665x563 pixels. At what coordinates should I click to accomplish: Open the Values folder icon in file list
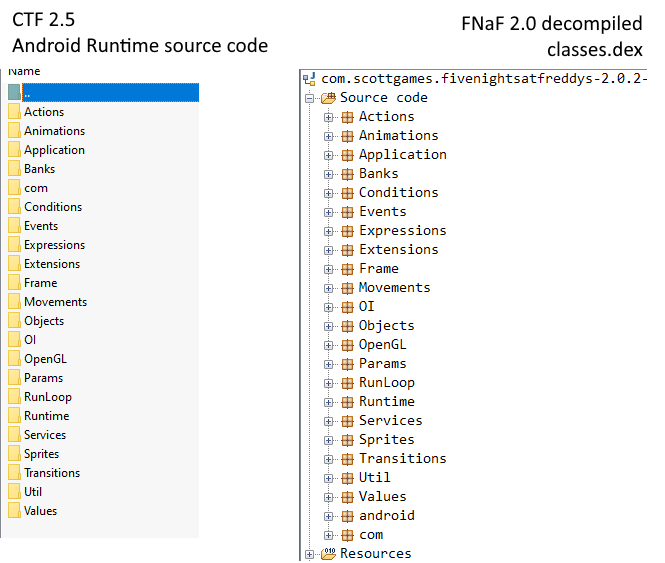(14, 511)
